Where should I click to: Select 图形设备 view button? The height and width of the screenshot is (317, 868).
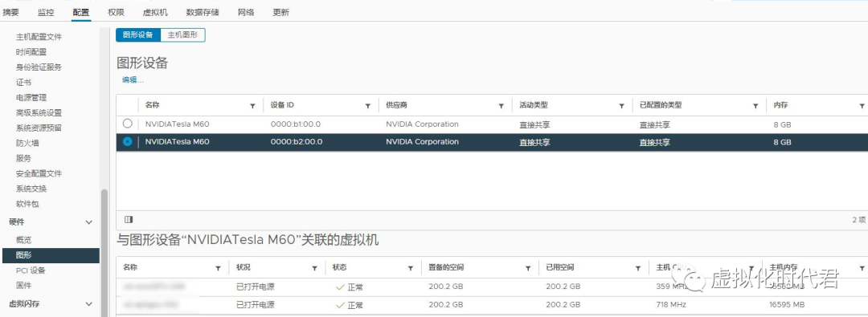[138, 35]
